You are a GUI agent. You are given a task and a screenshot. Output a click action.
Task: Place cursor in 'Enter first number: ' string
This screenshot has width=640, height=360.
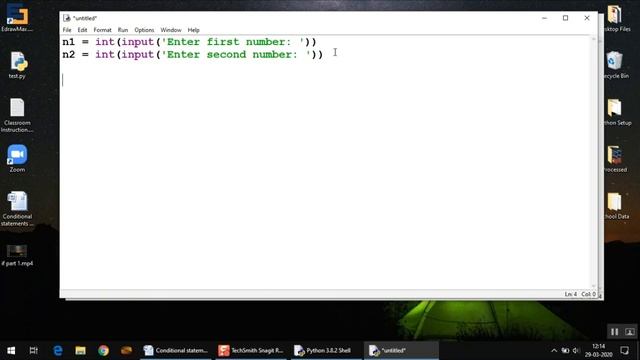pos(233,42)
